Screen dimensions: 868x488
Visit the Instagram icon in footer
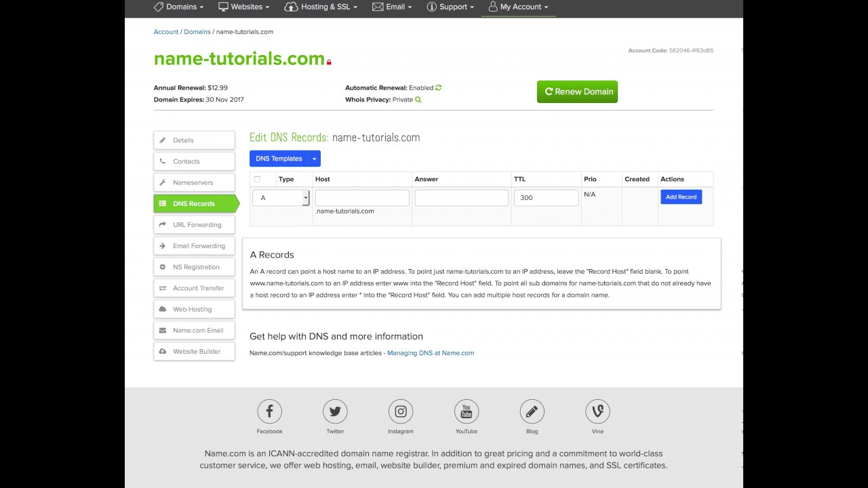point(401,411)
